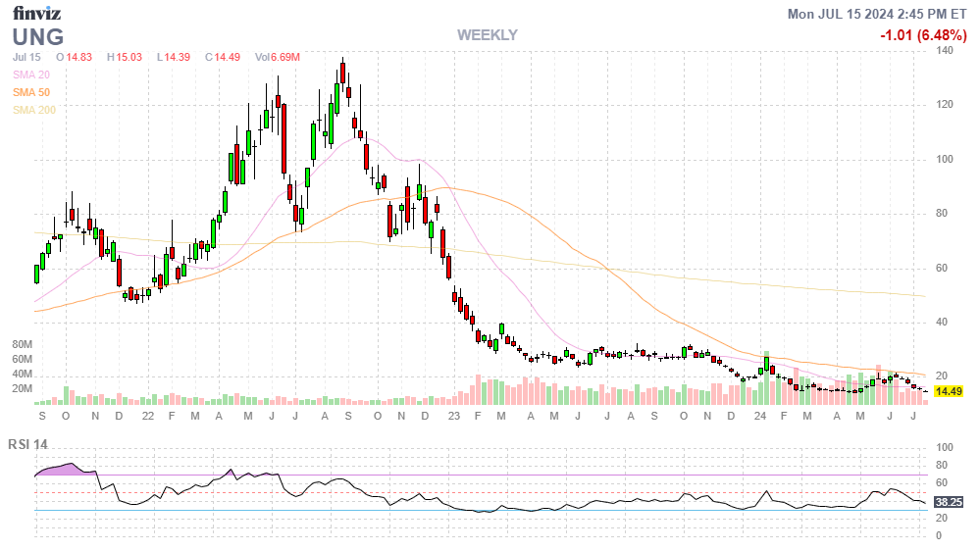
Task: Click the Jul 15 date label
Action: pos(26,57)
